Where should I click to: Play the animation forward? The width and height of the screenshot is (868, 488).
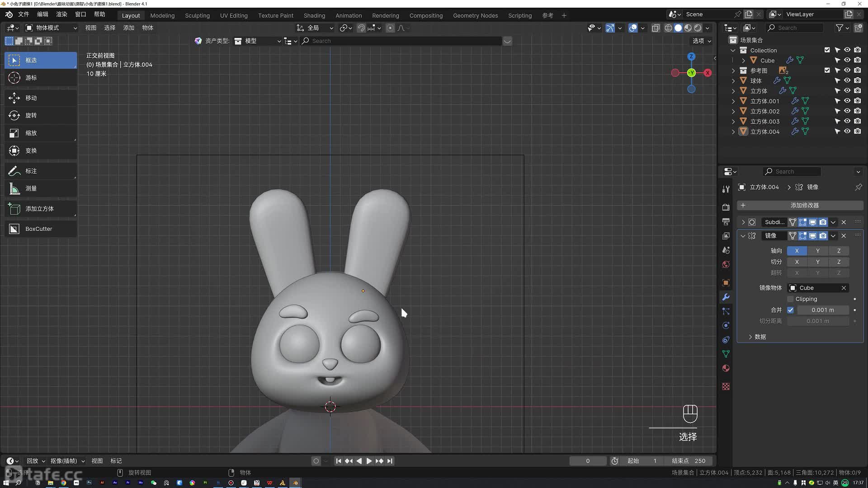click(x=369, y=461)
